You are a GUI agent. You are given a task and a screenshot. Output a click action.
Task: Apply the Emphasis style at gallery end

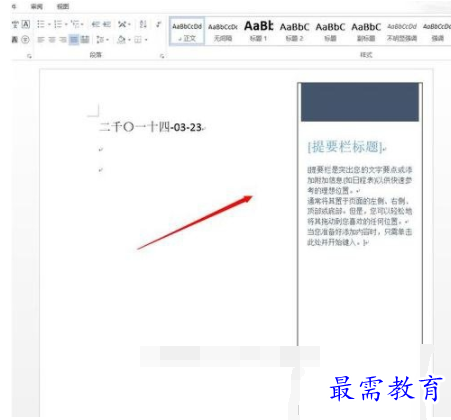(437, 31)
